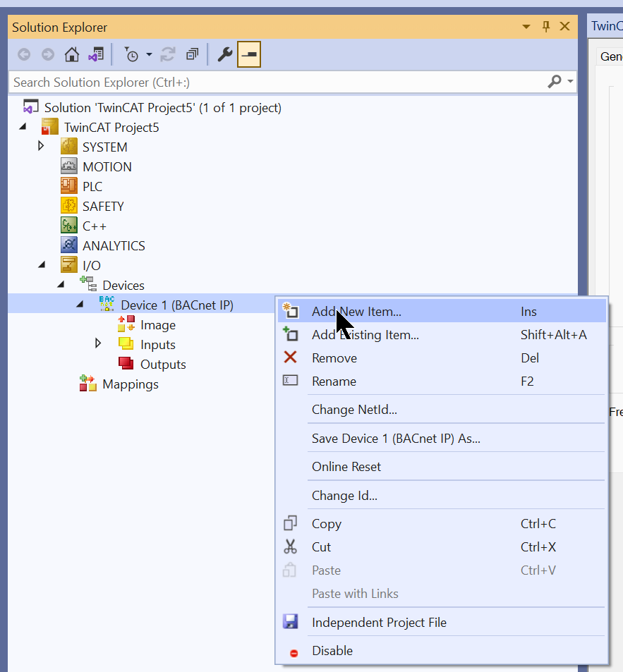Choose Cut from context menu
This screenshot has height=672, width=623.
pos(442,547)
